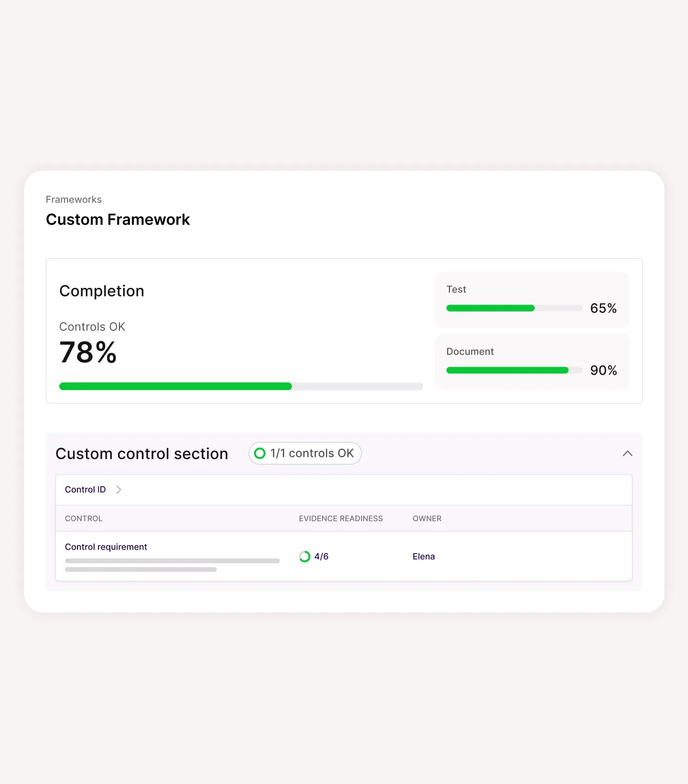This screenshot has height=784, width=688.
Task: Click the collapse arrow on Custom control section
Action: (627, 453)
